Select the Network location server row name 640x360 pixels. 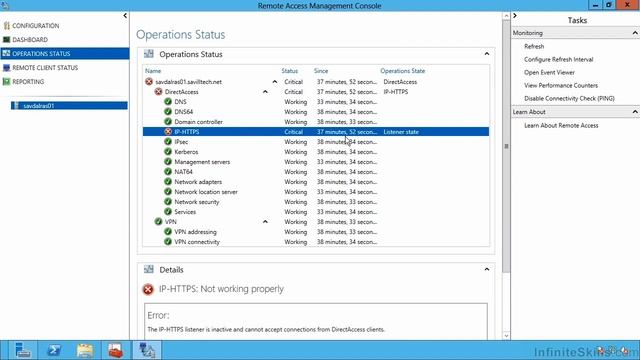coord(206,192)
